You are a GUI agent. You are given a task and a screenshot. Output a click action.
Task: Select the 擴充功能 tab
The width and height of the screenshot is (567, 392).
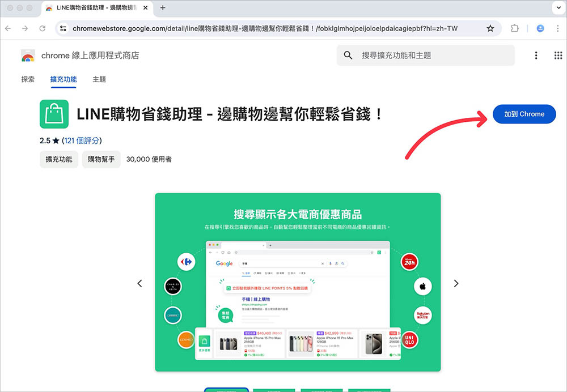tap(64, 79)
